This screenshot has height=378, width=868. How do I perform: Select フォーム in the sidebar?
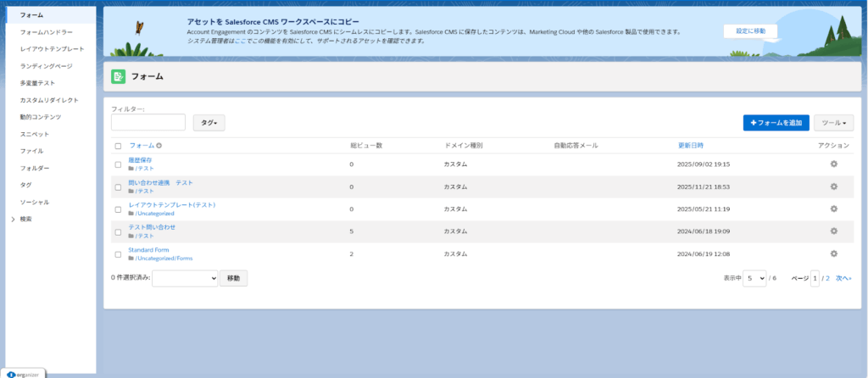coord(51,15)
